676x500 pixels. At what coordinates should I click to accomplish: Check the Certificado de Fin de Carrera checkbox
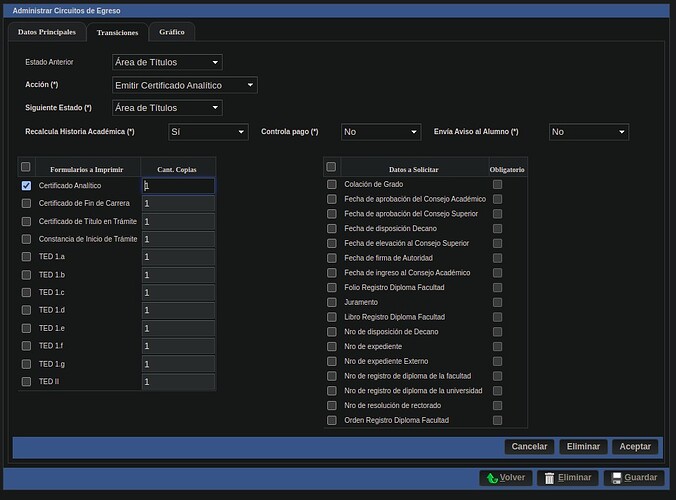pyautogui.click(x=26, y=203)
